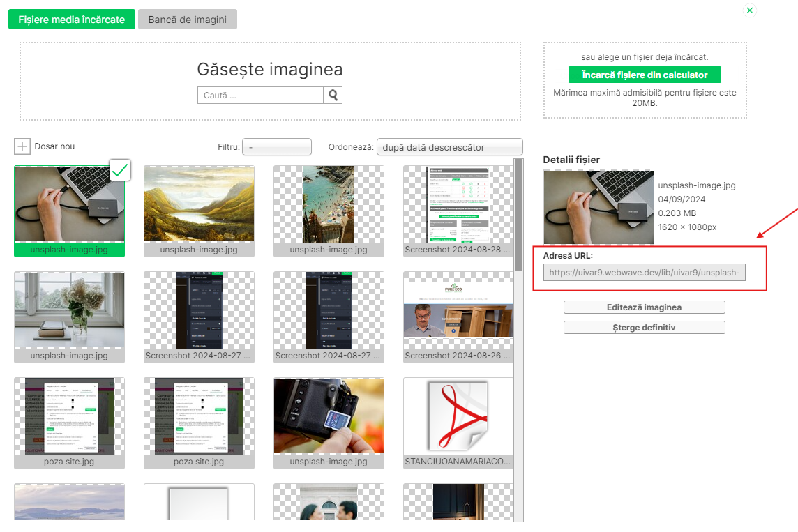The image size is (798, 532).
Task: Click the preview image in Detalii fișier
Action: tap(598, 207)
